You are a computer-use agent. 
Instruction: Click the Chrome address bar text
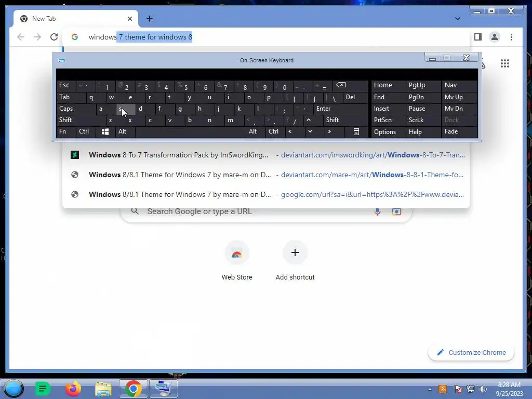click(x=140, y=37)
